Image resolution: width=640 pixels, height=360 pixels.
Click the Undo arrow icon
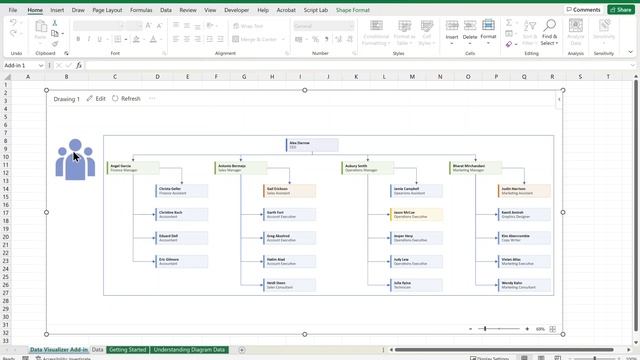coord(13,23)
